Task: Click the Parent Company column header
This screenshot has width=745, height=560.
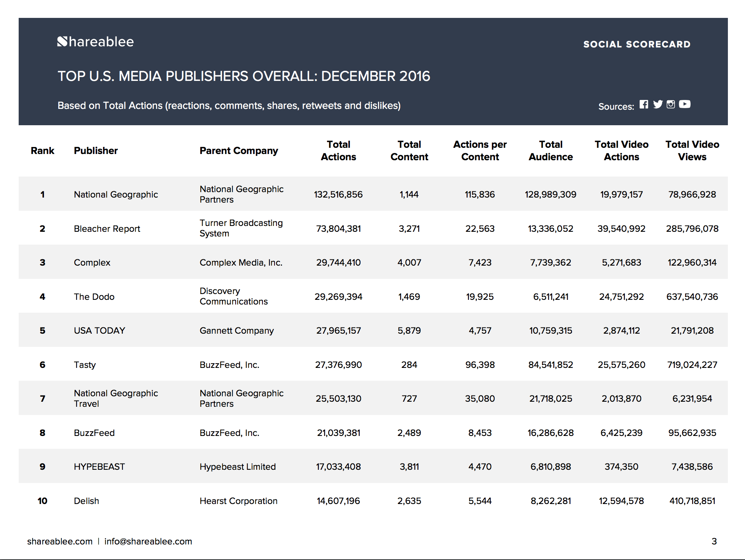Action: point(239,150)
